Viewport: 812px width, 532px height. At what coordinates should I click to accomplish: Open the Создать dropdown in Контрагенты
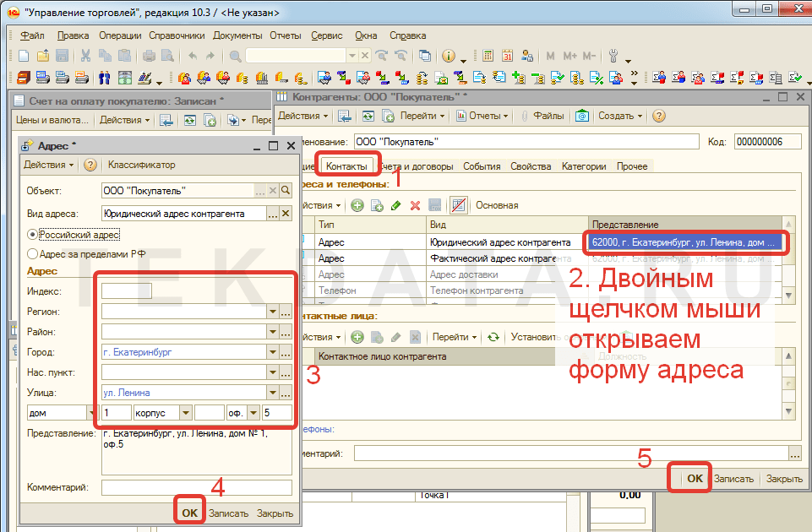click(x=620, y=116)
